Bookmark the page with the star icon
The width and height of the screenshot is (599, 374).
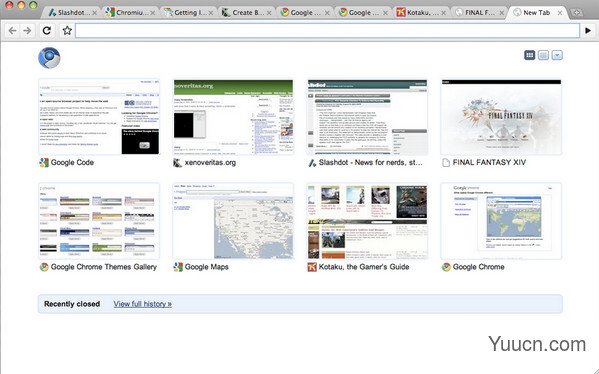coord(67,31)
